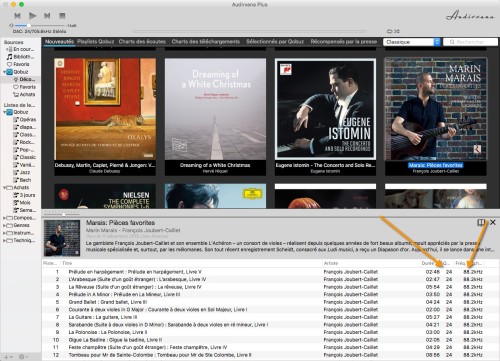
Task: Collapse the Qobuz playlists tree
Action: pyautogui.click(x=4, y=112)
